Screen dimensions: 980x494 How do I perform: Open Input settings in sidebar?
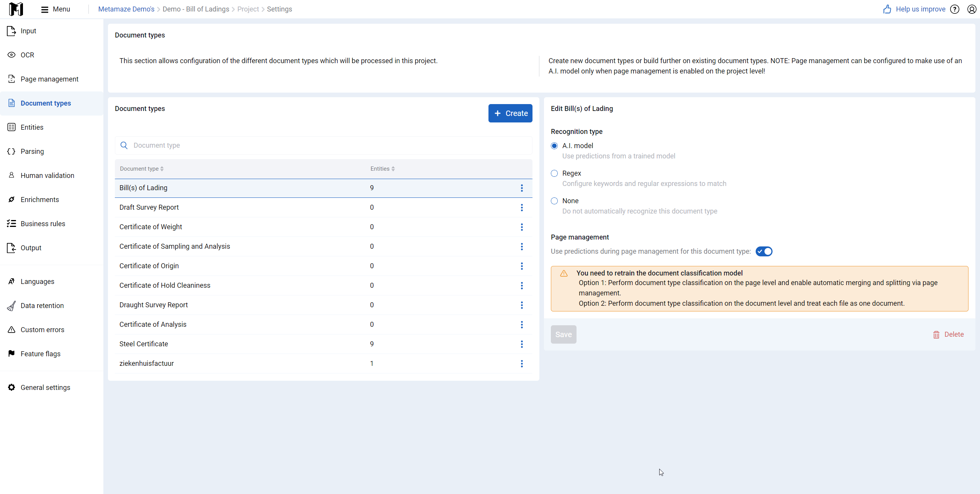click(52, 31)
